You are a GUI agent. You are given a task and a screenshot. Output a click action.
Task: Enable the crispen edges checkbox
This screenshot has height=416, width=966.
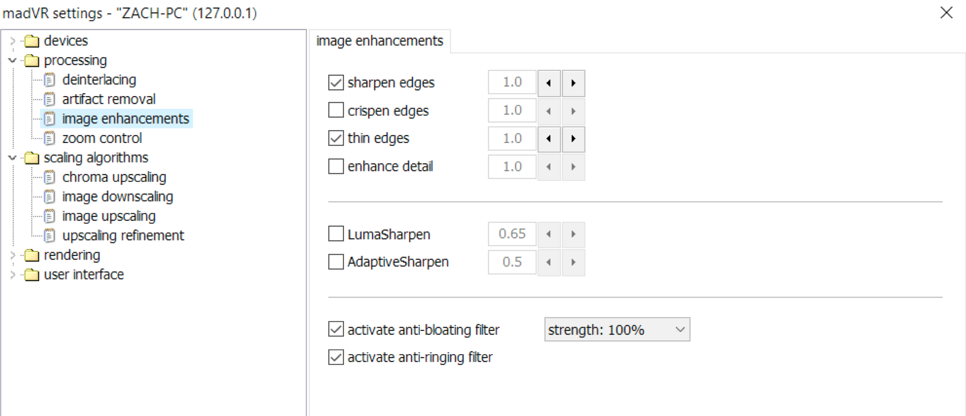click(336, 111)
